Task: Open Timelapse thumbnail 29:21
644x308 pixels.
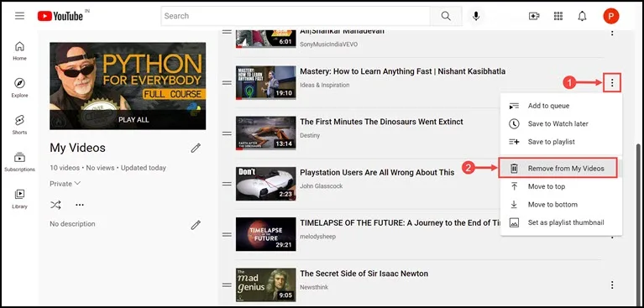Action: [x=265, y=234]
